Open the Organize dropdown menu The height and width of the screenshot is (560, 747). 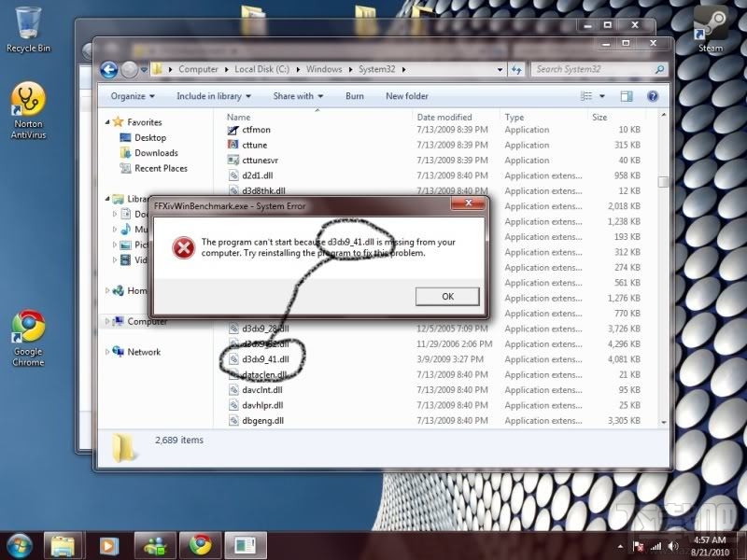[133, 96]
